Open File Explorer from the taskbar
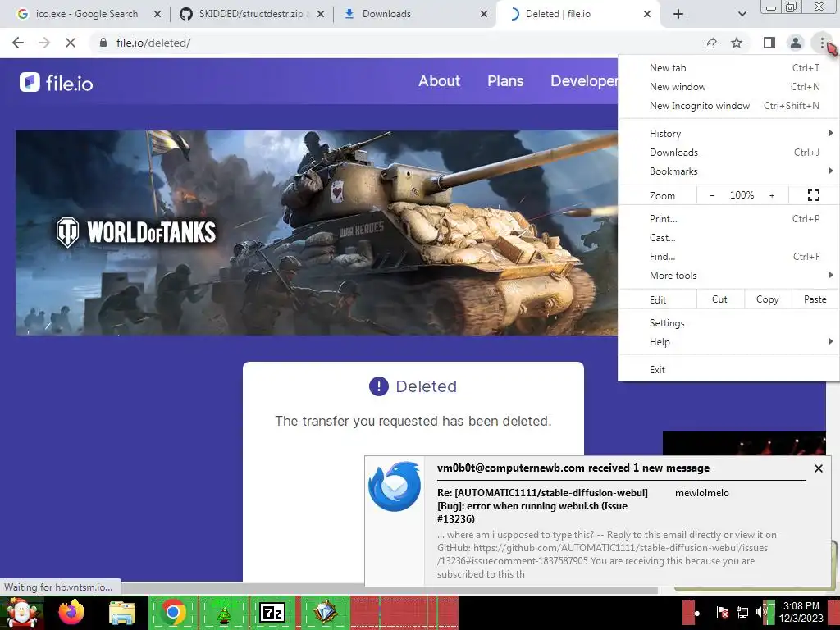 [x=122, y=612]
